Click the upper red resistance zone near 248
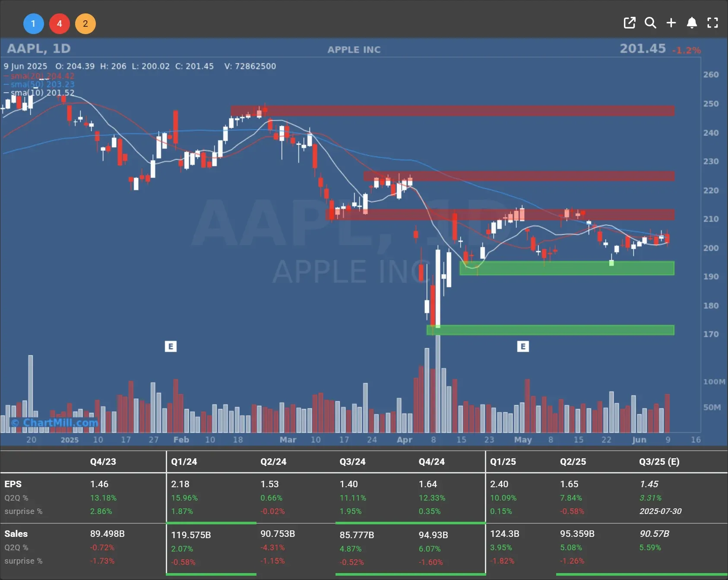Screen dimensions: 728x580 (x=453, y=111)
